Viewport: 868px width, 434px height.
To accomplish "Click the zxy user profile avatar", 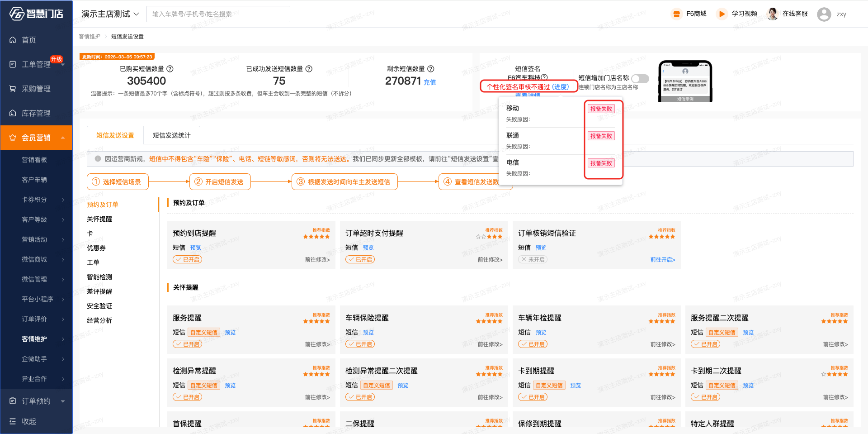I will click(824, 14).
